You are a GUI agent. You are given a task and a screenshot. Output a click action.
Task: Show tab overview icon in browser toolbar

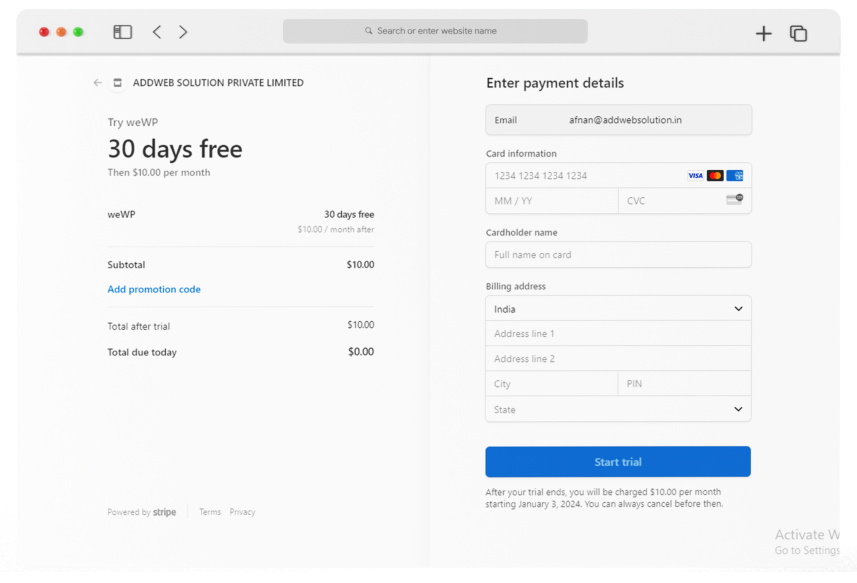798,33
